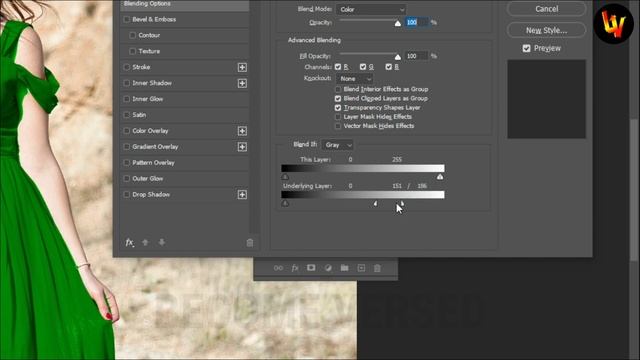Add a layer mask from Layers panel

tap(311, 268)
